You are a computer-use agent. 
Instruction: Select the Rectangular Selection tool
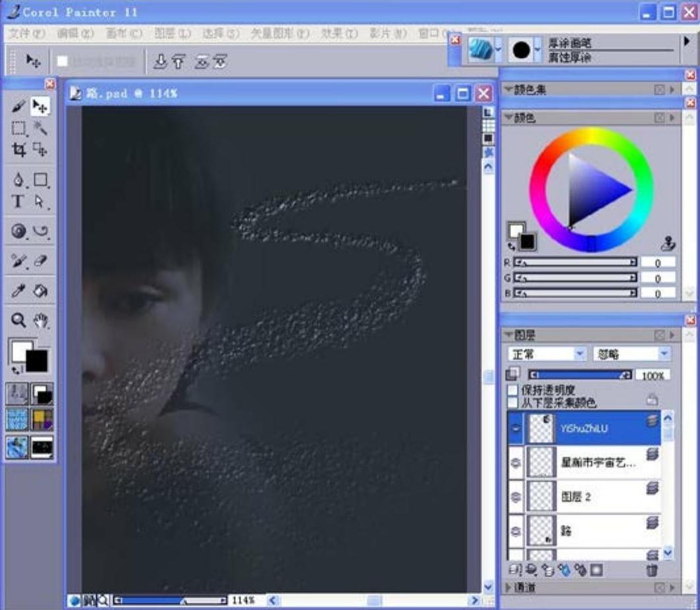[18, 128]
